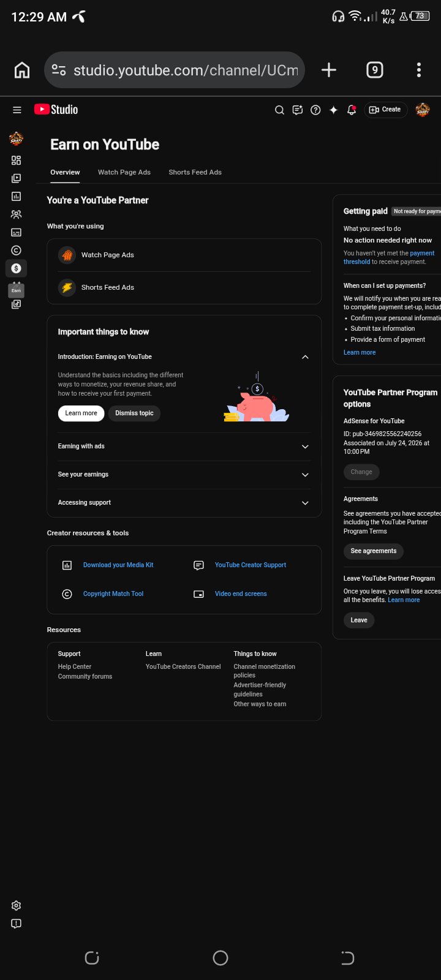Open Audio library in sidebar
The height and width of the screenshot is (980, 441).
click(17, 304)
